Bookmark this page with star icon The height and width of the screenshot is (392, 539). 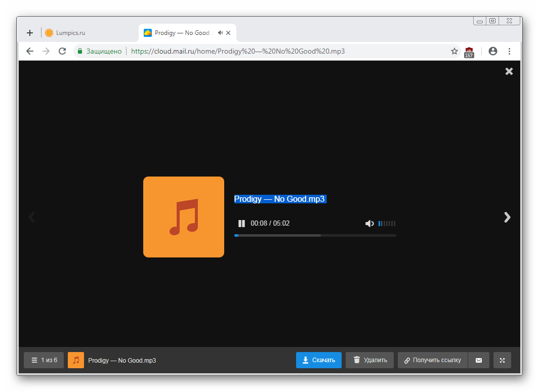coord(454,51)
